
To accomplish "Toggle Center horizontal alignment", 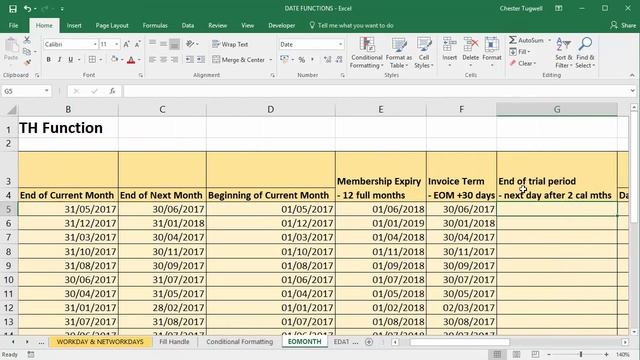I will point(163,60).
